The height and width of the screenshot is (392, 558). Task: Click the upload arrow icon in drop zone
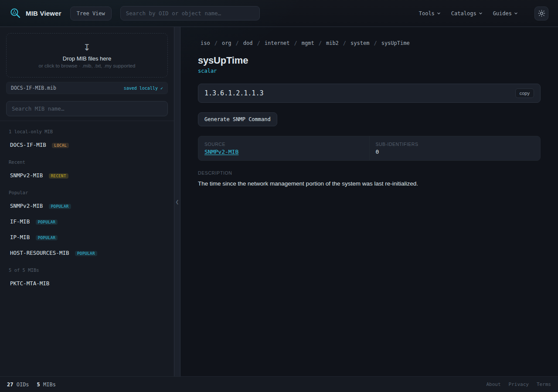pos(87,47)
